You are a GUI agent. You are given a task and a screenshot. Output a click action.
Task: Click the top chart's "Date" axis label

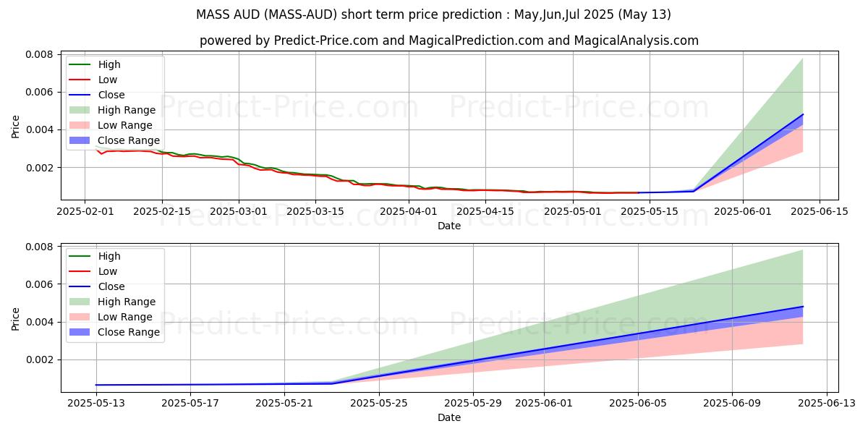(449, 226)
